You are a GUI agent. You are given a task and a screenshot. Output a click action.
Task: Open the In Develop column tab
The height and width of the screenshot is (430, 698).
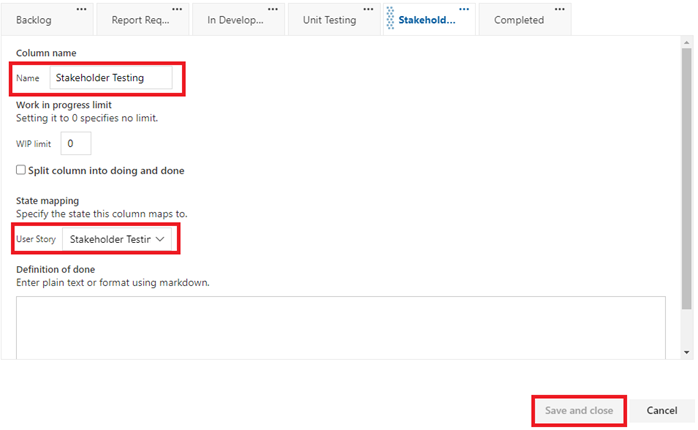tap(235, 20)
